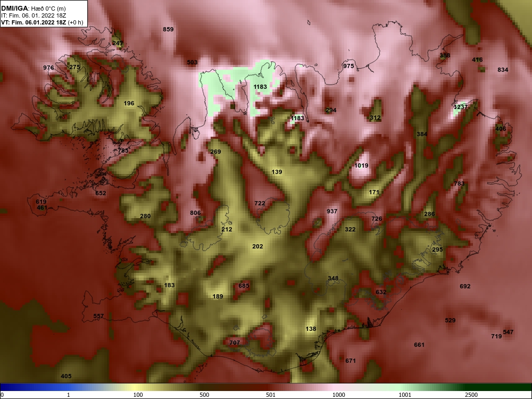Click the 557 value label
532x399 pixels.
(x=98, y=316)
